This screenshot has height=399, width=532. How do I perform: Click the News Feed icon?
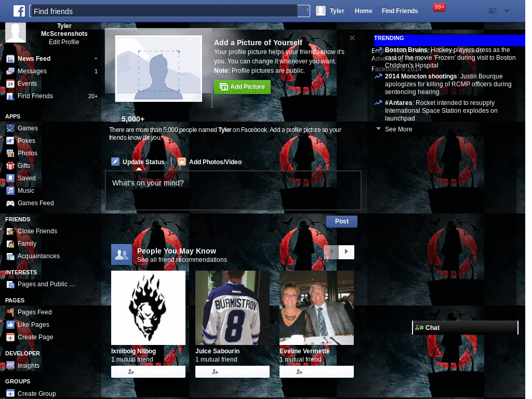coord(10,59)
